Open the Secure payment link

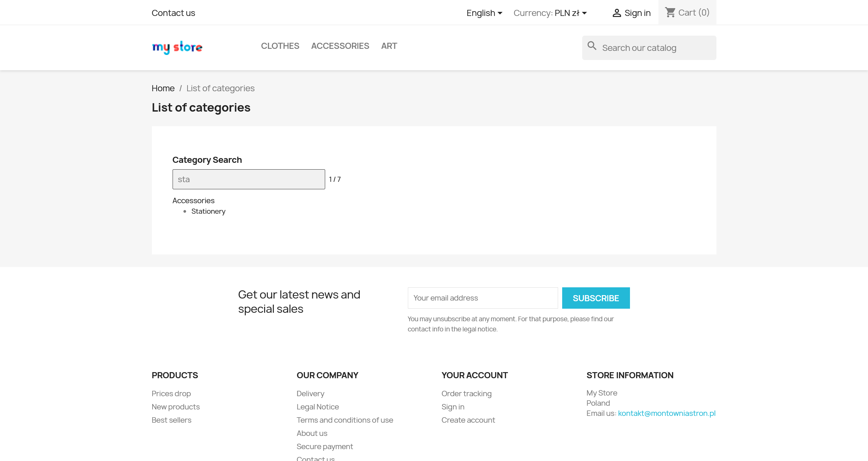coord(325,446)
